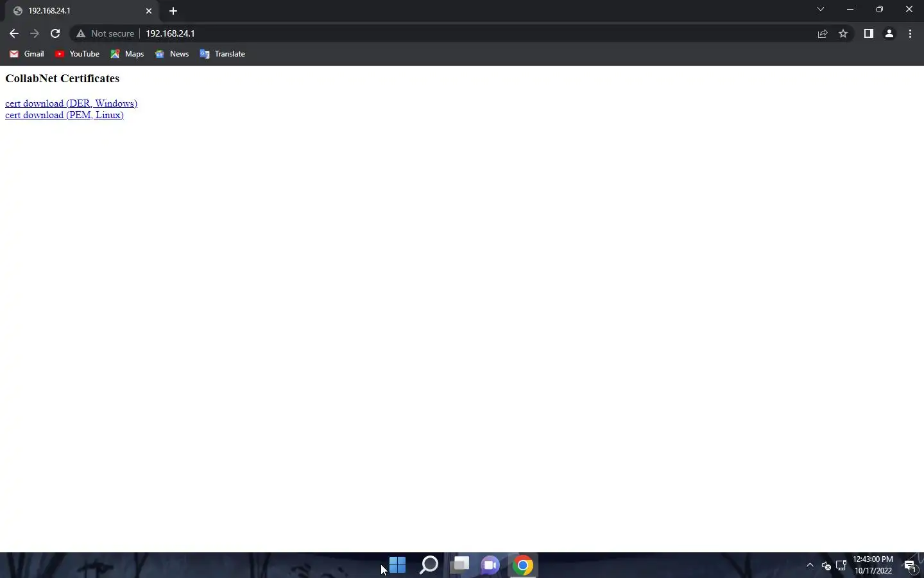Open the notification center icon

click(910, 566)
